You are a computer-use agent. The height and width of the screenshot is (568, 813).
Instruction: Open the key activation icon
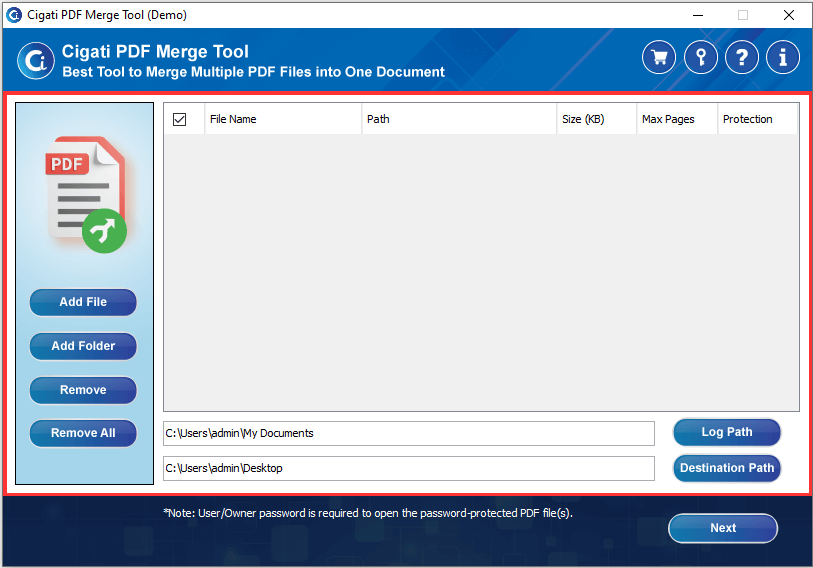click(x=700, y=57)
